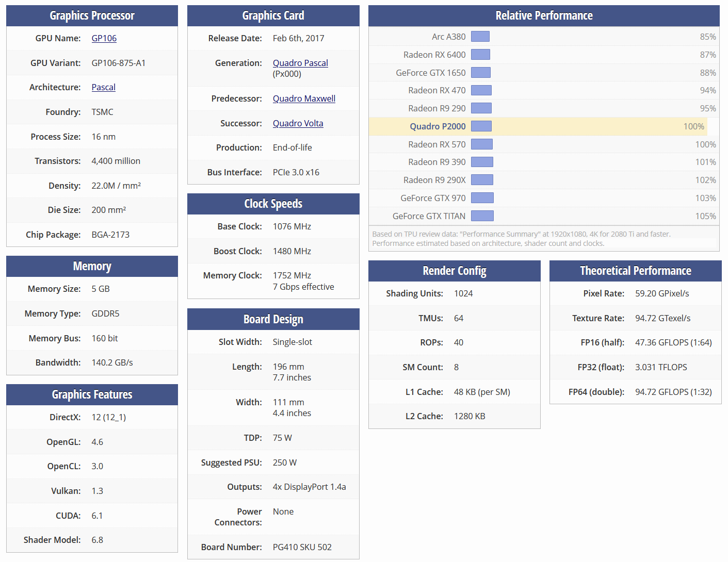Select the 12 (12_1) DirectX value
This screenshot has width=728, height=562.
point(108,417)
